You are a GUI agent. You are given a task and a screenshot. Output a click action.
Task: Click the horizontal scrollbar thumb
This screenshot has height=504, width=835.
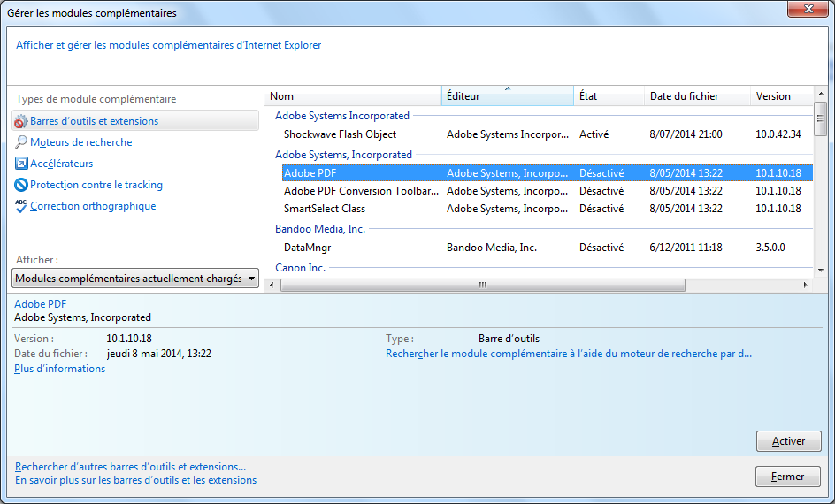click(482, 286)
